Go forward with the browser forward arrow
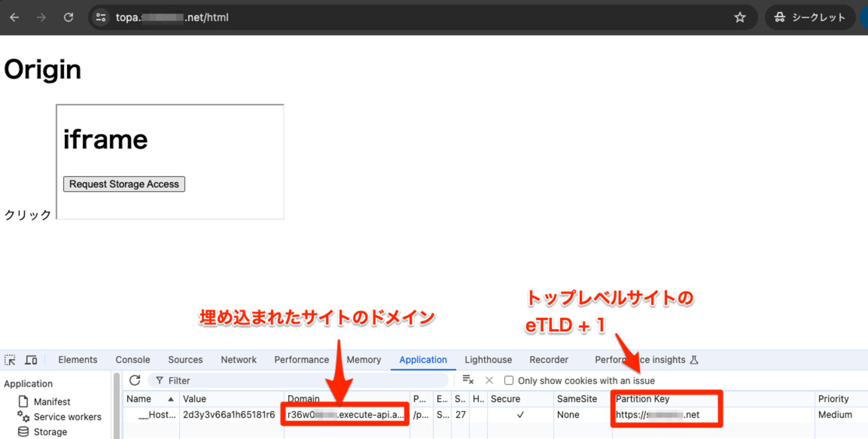The width and height of the screenshot is (868, 439). point(41,17)
